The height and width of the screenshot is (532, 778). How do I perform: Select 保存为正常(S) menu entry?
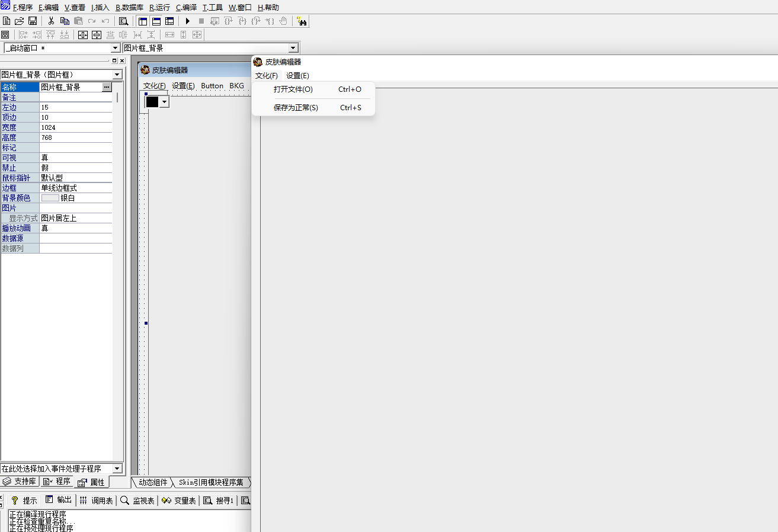coord(296,108)
